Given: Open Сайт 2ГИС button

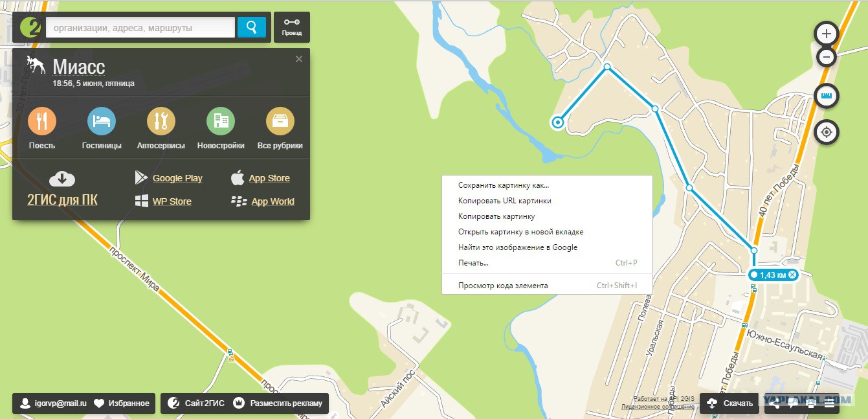Looking at the screenshot, I should 196,403.
